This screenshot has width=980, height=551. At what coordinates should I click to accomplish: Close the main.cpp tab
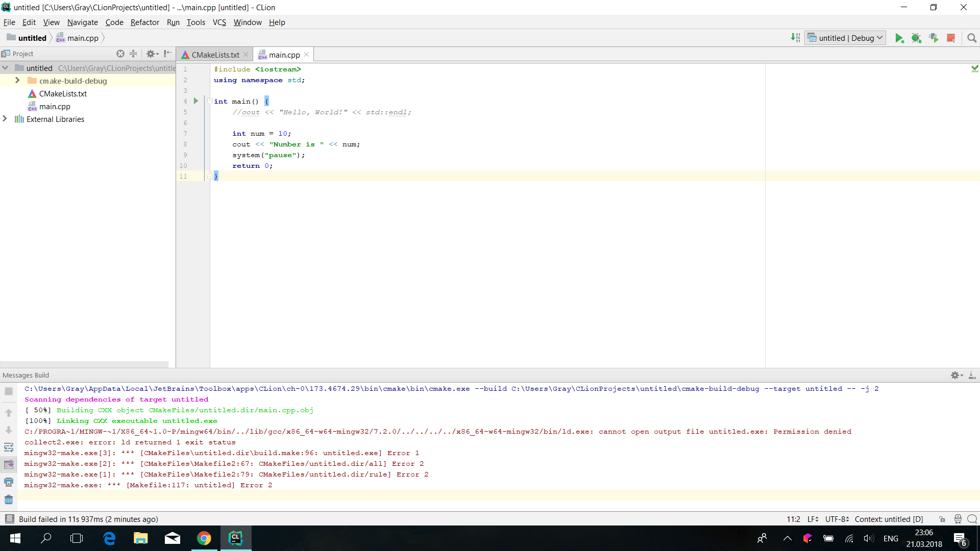[306, 55]
